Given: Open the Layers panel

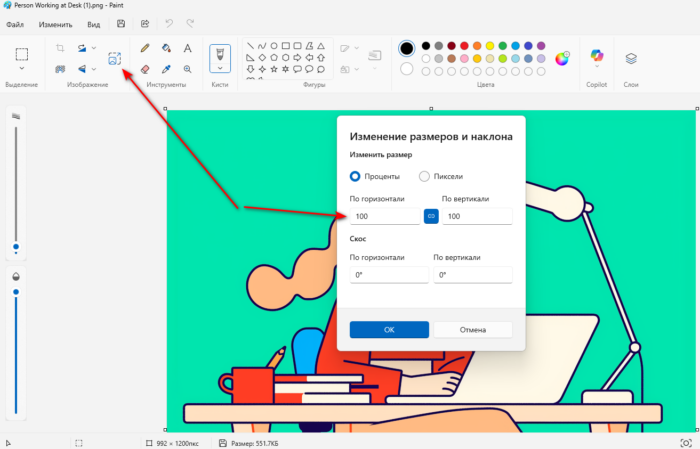Looking at the screenshot, I should pyautogui.click(x=631, y=58).
